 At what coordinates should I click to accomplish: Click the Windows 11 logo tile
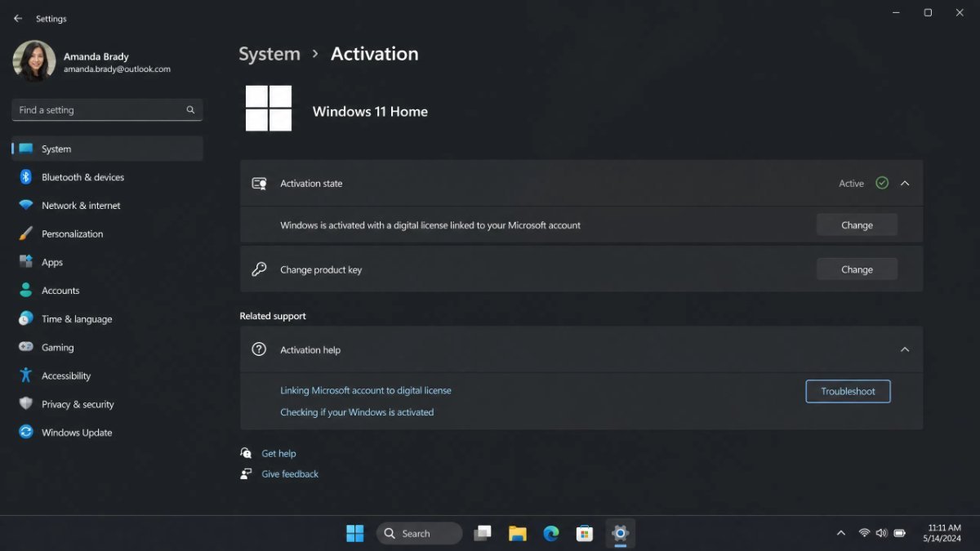(269, 109)
